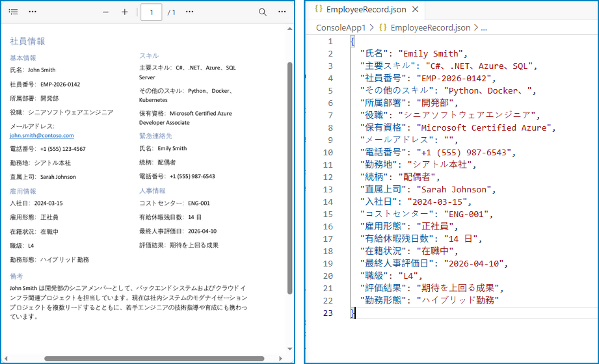Click the horizontal scrollbar thumb in PDF viewer
This screenshot has width=599, height=364.
154,359
